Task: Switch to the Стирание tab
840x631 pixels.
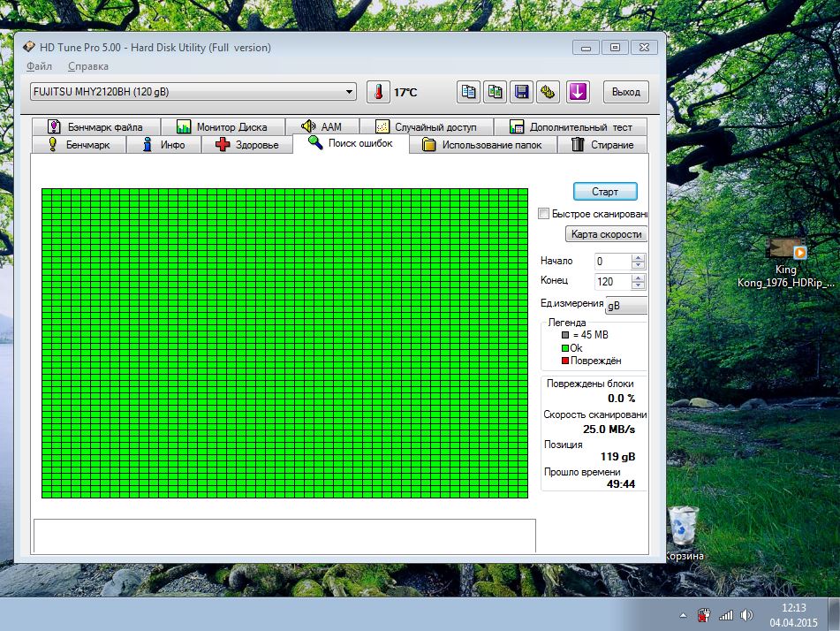Action: (x=602, y=145)
